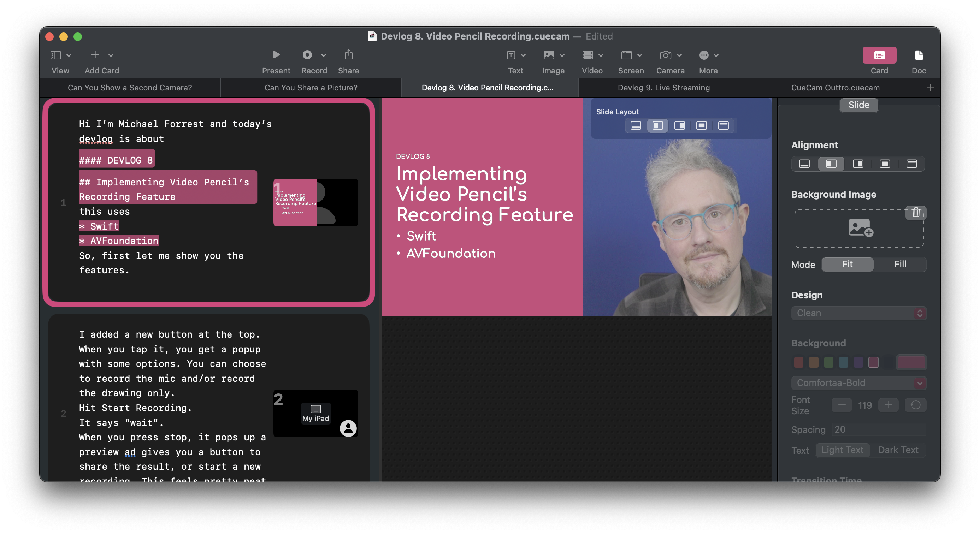
Task: Choose left-half layout in Slide Layout overlay
Action: point(657,125)
